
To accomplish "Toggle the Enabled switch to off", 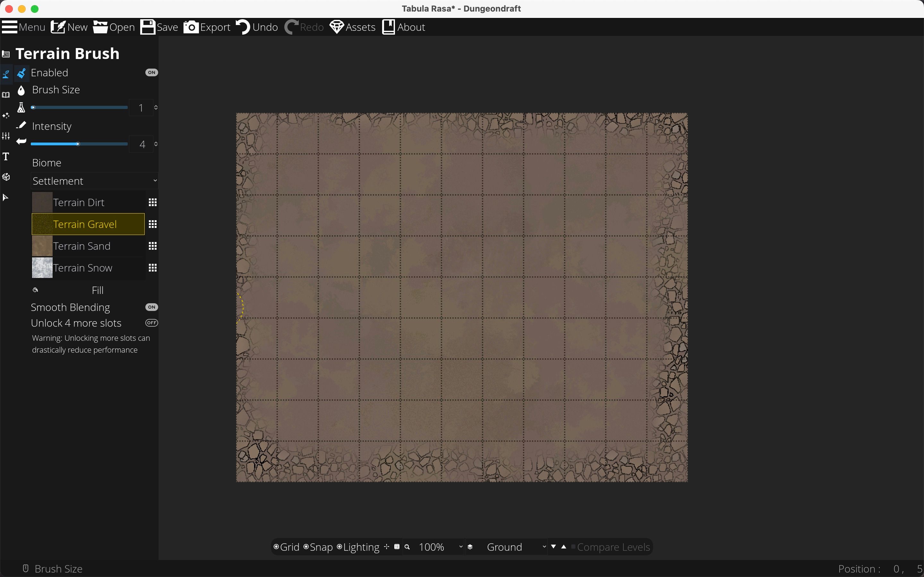I will click(151, 72).
